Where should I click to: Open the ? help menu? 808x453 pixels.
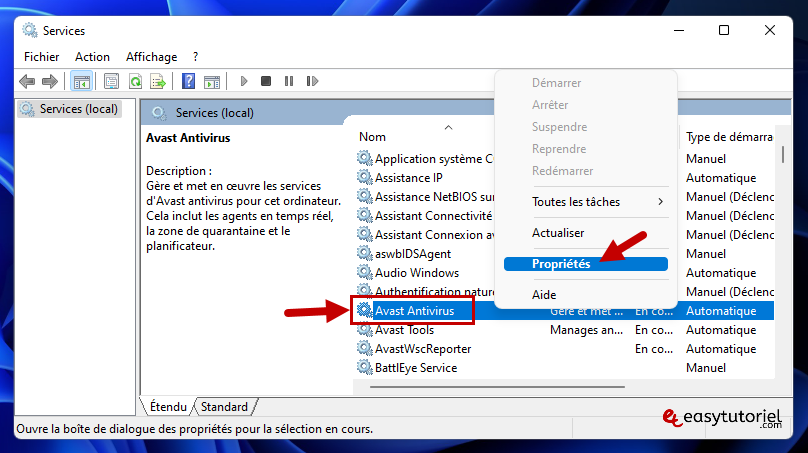[195, 57]
